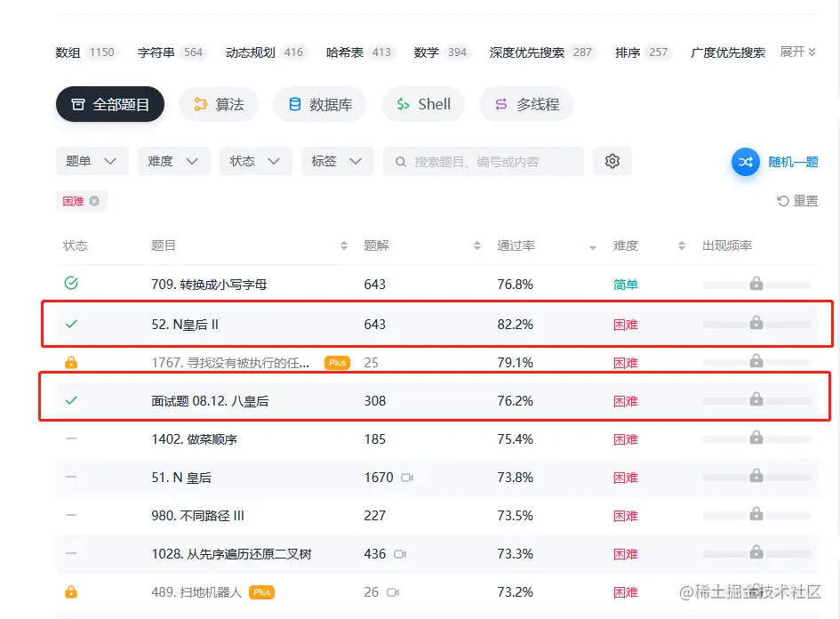Remove the 困难 filter tag

coord(94,201)
